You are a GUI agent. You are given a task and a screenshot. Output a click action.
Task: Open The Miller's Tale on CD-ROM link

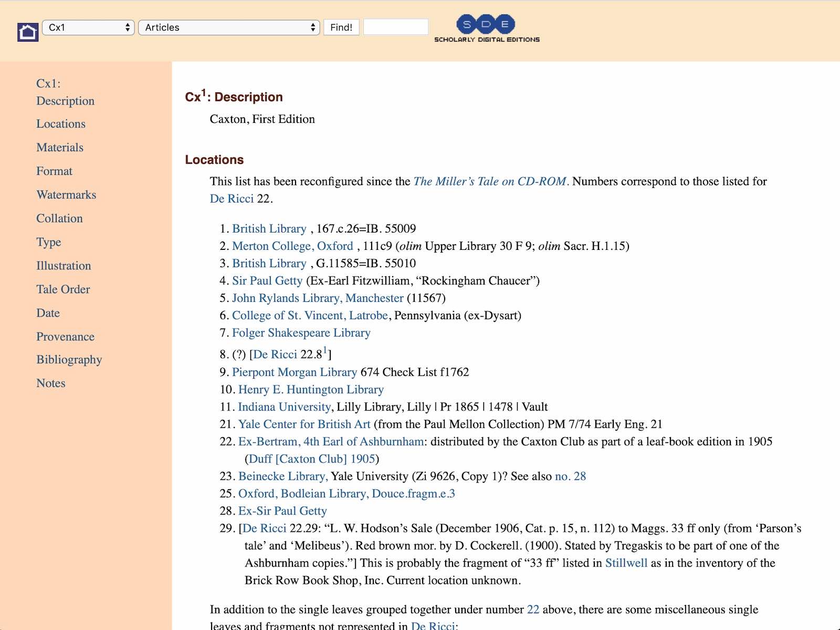490,181
